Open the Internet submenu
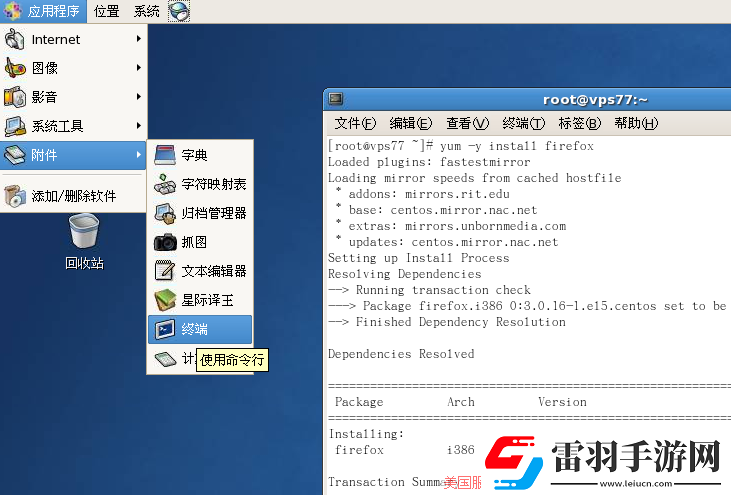Viewport: 731px width, 495px height. click(x=74, y=39)
